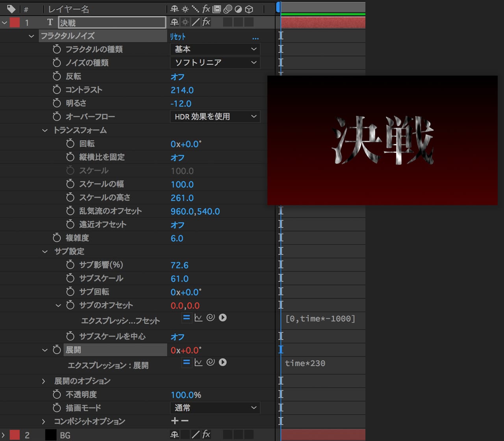504x441 pixels.
Task: Open the フラクタルの種類 dropdown
Action: [x=215, y=49]
